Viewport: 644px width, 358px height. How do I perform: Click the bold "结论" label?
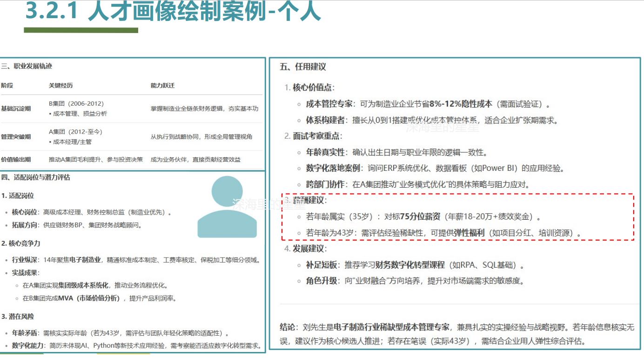(287, 327)
